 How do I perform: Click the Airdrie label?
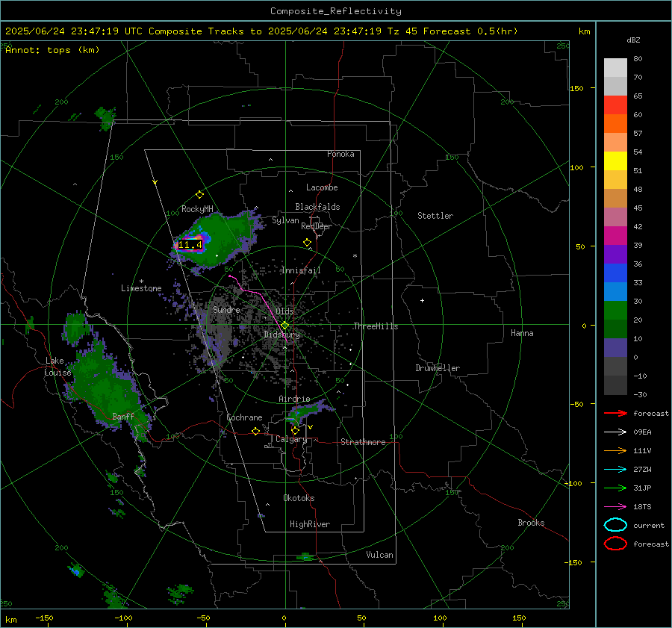[x=294, y=399]
